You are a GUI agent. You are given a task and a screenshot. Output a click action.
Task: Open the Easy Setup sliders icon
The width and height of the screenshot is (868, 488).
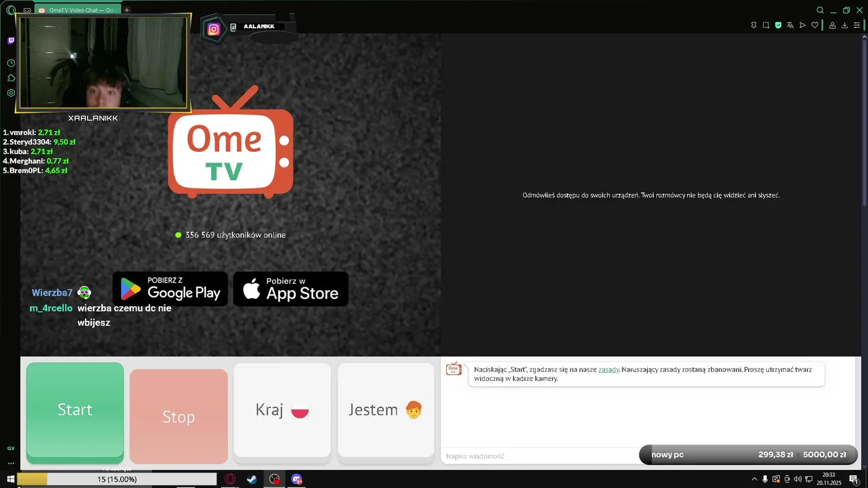(x=856, y=25)
